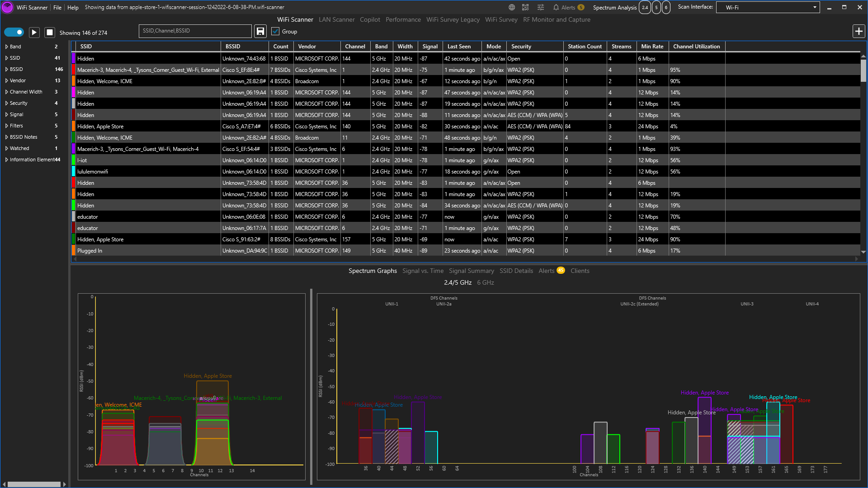
Task: Switch spectrum graph to 6 GHz
Action: 486,282
